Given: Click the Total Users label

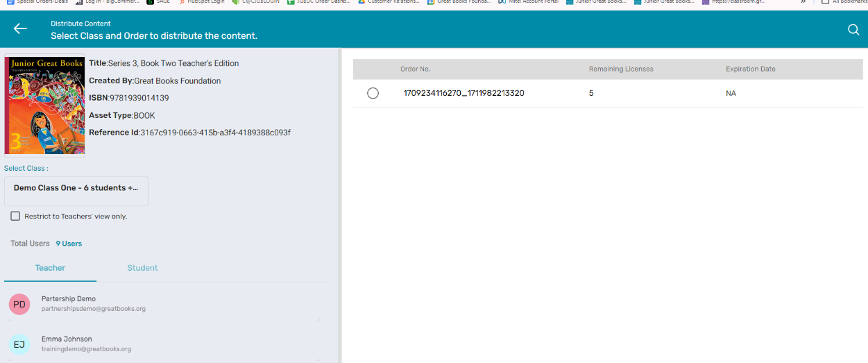Looking at the screenshot, I should pyautogui.click(x=31, y=244).
